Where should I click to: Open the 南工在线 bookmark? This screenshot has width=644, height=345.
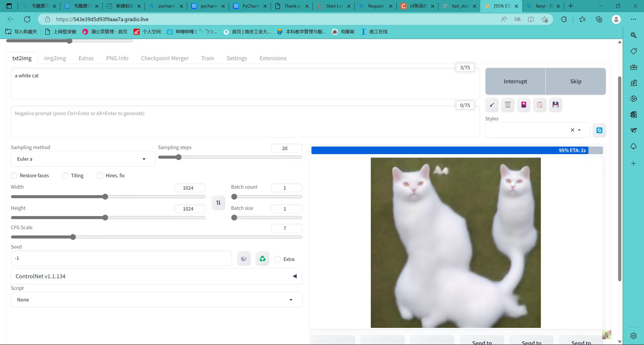tap(374, 32)
